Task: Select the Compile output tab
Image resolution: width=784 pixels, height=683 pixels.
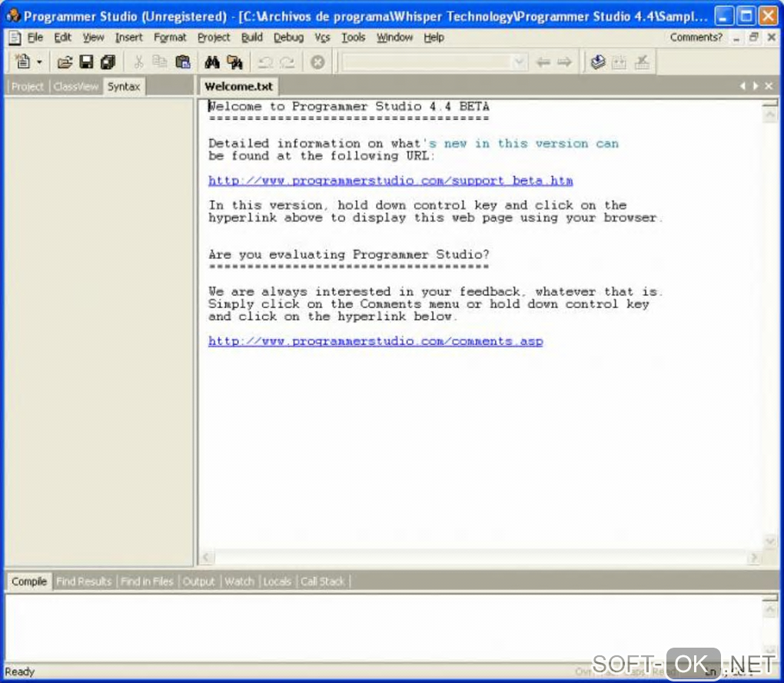Action: pos(29,582)
